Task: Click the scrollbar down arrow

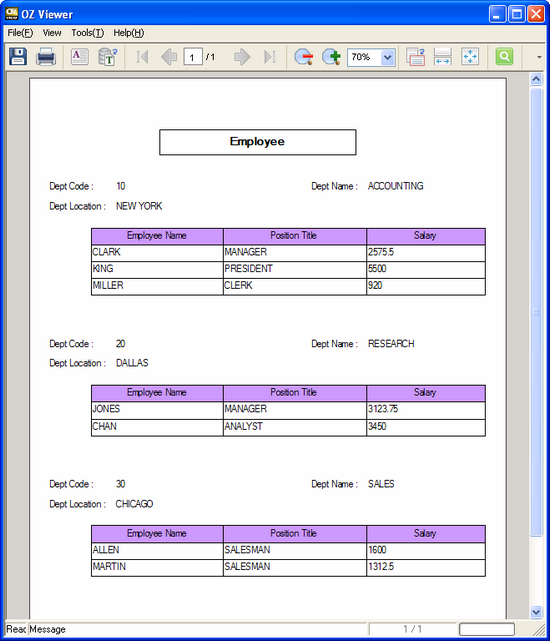Action: (x=536, y=612)
